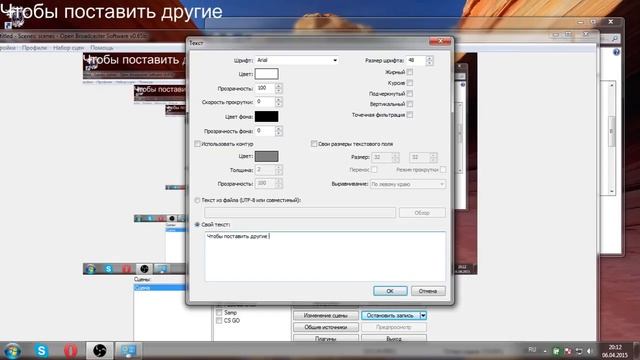The height and width of the screenshot is (360, 640).
Task: Pick the black Цвет фона swatch
Action: tap(267, 117)
